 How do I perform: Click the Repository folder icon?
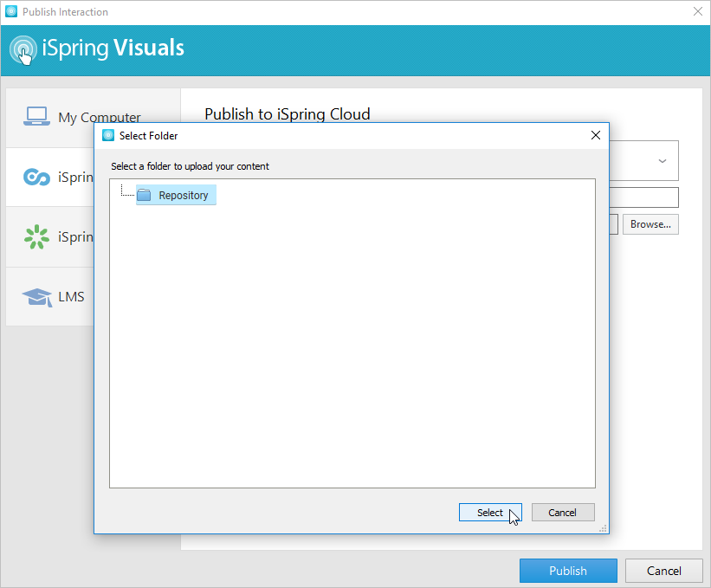[145, 195]
